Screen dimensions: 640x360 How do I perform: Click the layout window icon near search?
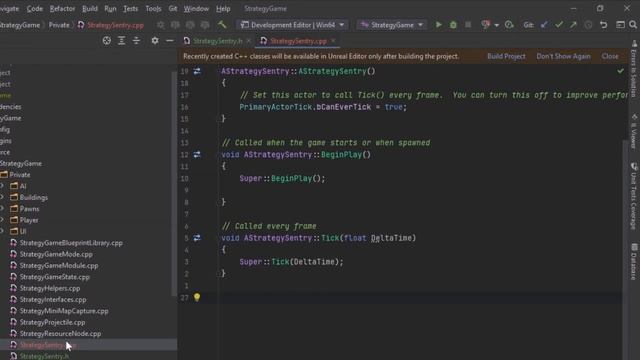pos(620,25)
